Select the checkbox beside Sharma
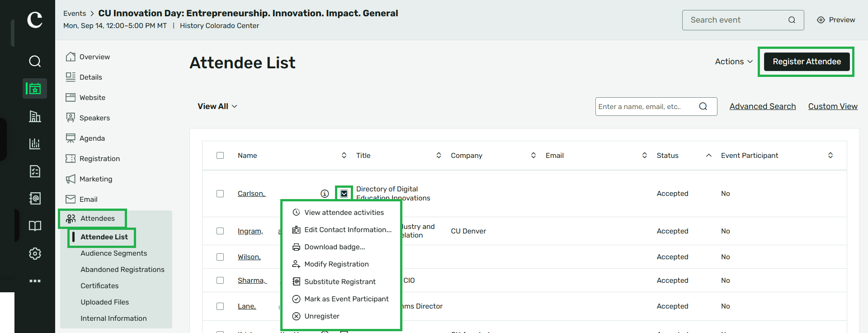Screen dimensions: 868x333 220,281
